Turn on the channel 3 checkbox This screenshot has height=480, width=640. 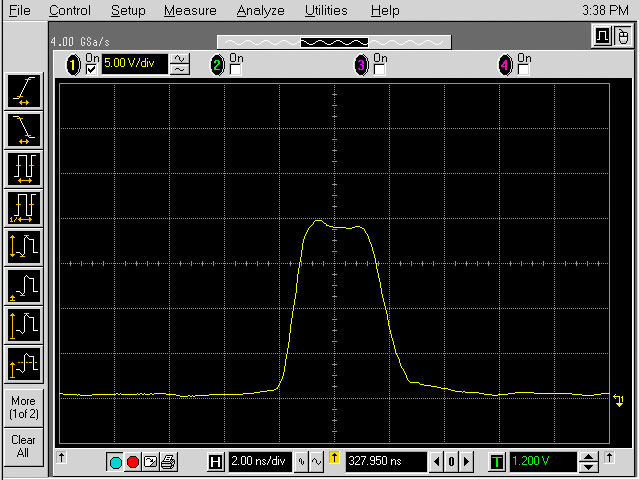point(379,70)
